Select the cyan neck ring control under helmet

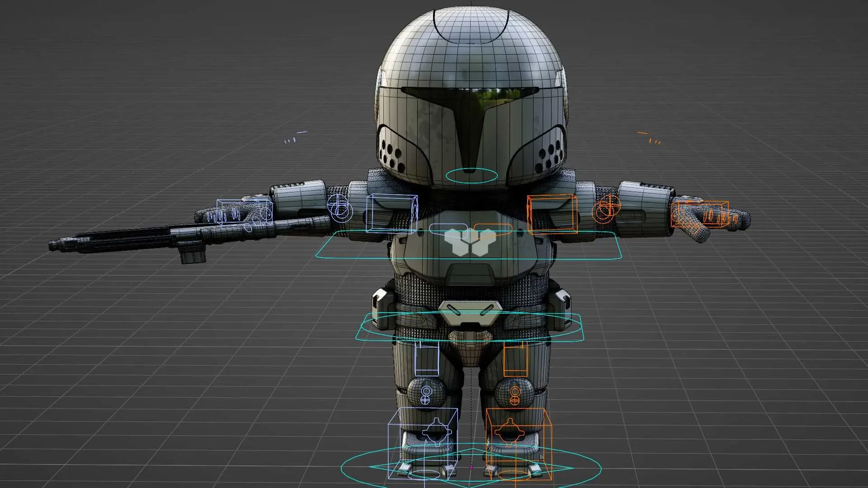[471, 176]
